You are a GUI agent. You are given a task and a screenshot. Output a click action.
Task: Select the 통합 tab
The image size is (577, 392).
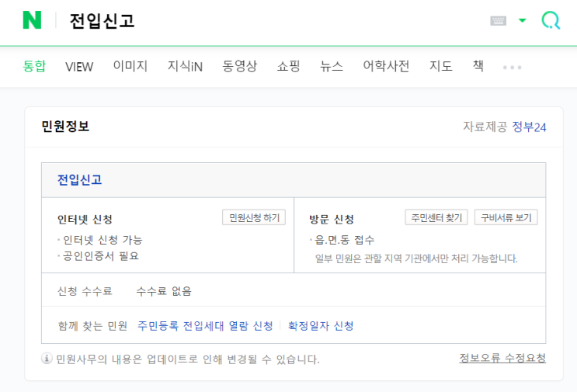(34, 67)
